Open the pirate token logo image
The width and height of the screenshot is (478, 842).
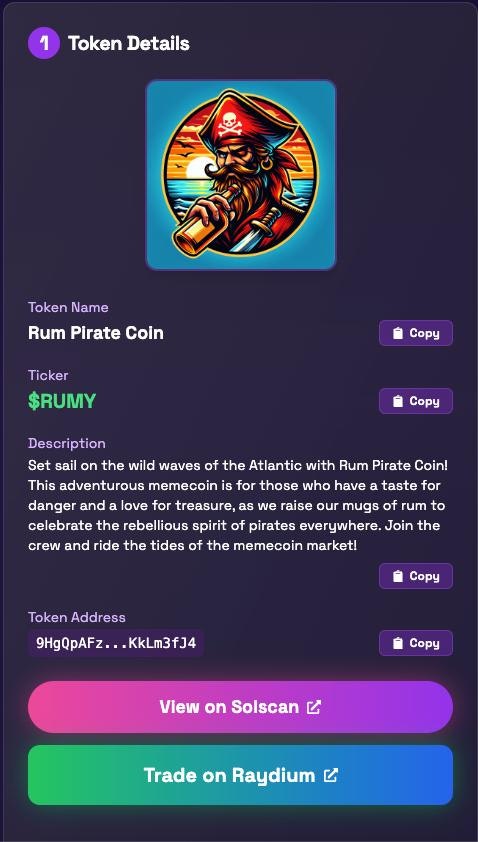tap(241, 175)
